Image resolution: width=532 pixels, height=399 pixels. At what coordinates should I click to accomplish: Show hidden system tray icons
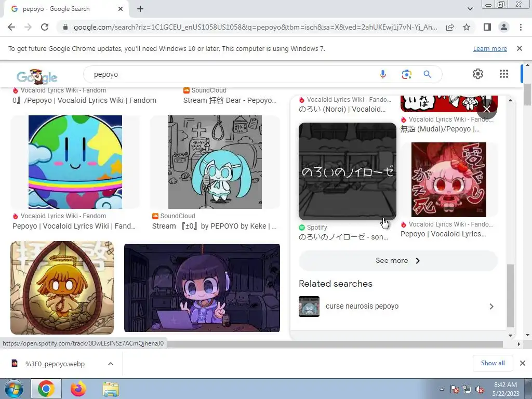click(442, 389)
